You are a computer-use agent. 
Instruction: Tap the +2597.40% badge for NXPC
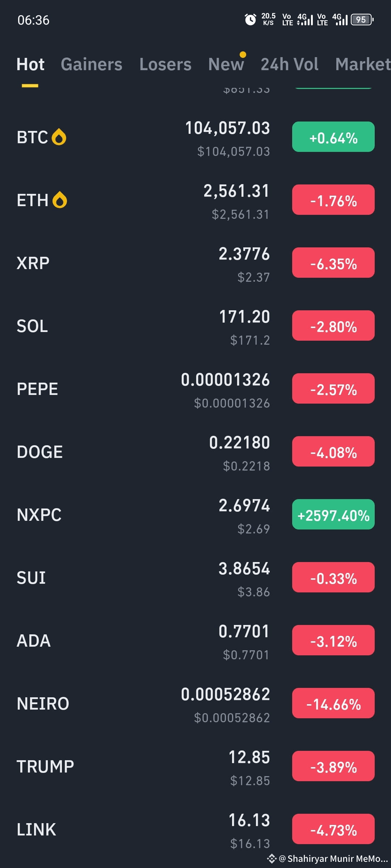click(x=333, y=515)
